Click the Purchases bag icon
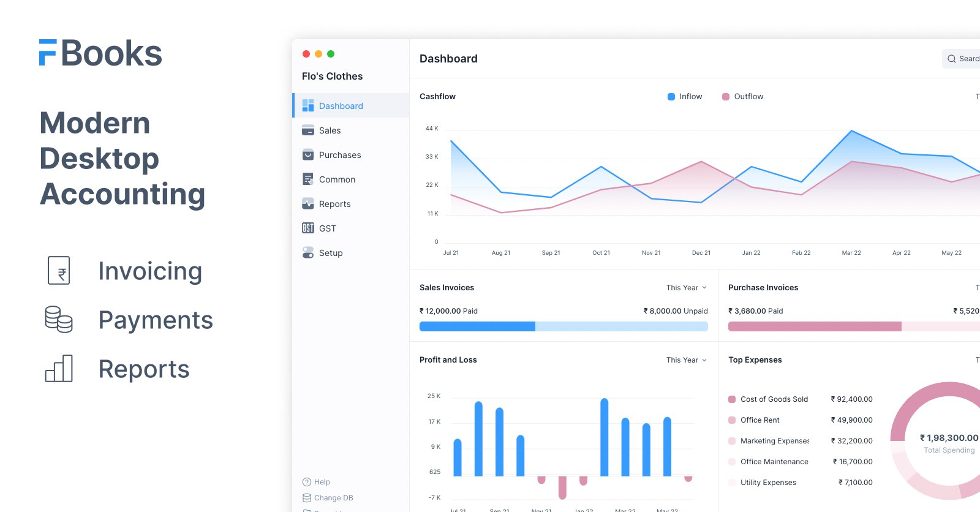 click(x=308, y=155)
